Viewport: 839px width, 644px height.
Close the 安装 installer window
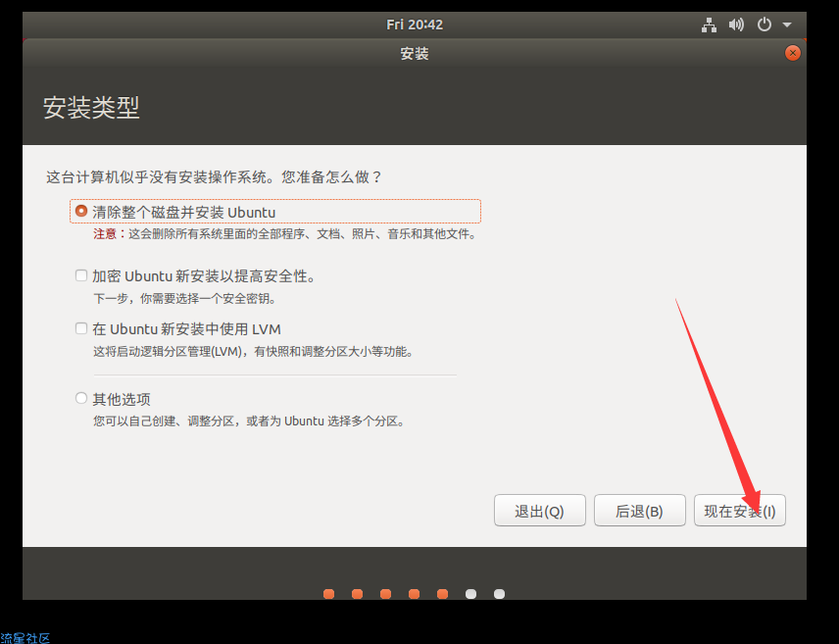793,53
